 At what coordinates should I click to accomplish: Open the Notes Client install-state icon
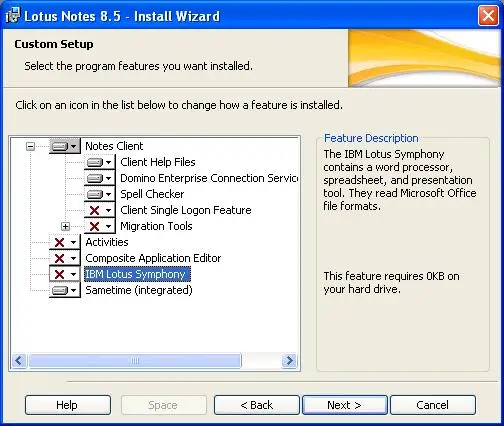tap(65, 146)
